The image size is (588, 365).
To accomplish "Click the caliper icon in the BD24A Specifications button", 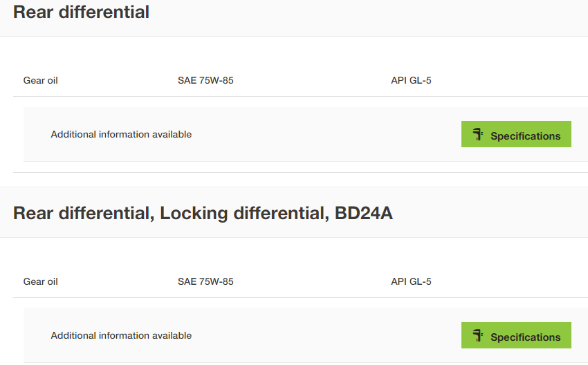I will [x=478, y=335].
